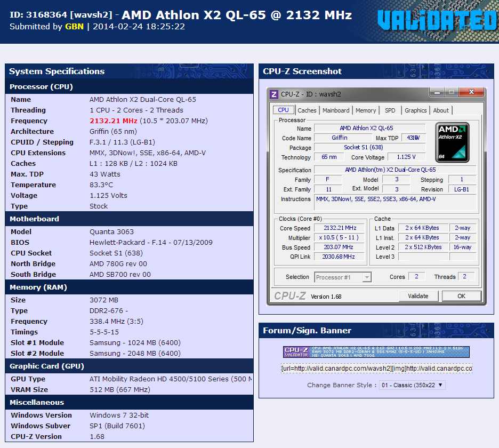499x448 pixels.
Task: Click the Core Voltage value 1.125 V
Action: [406, 157]
